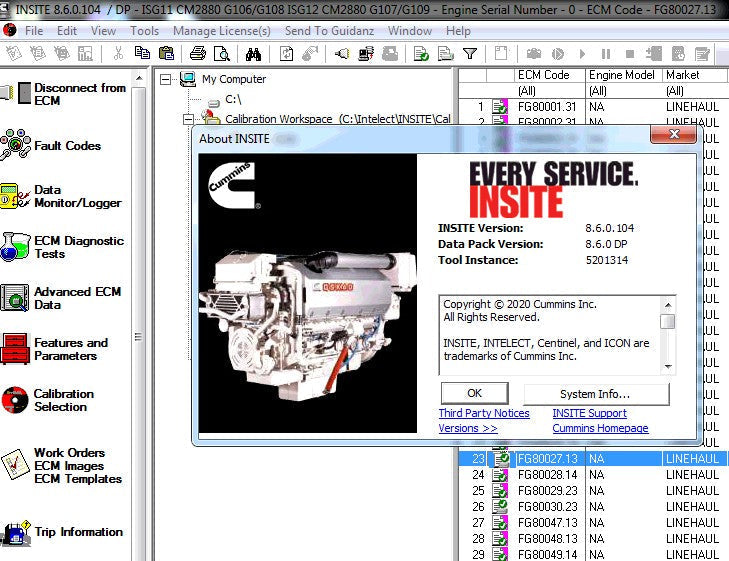Open Data Monitor/Logger from the sidebar

point(61,196)
